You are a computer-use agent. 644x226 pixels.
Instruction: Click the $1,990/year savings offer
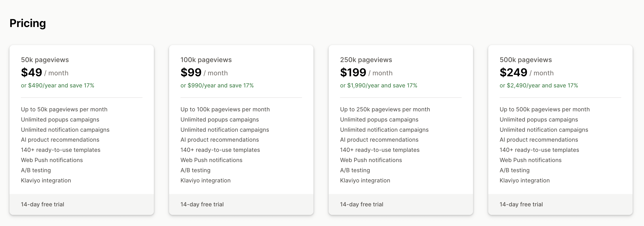pyautogui.click(x=379, y=86)
